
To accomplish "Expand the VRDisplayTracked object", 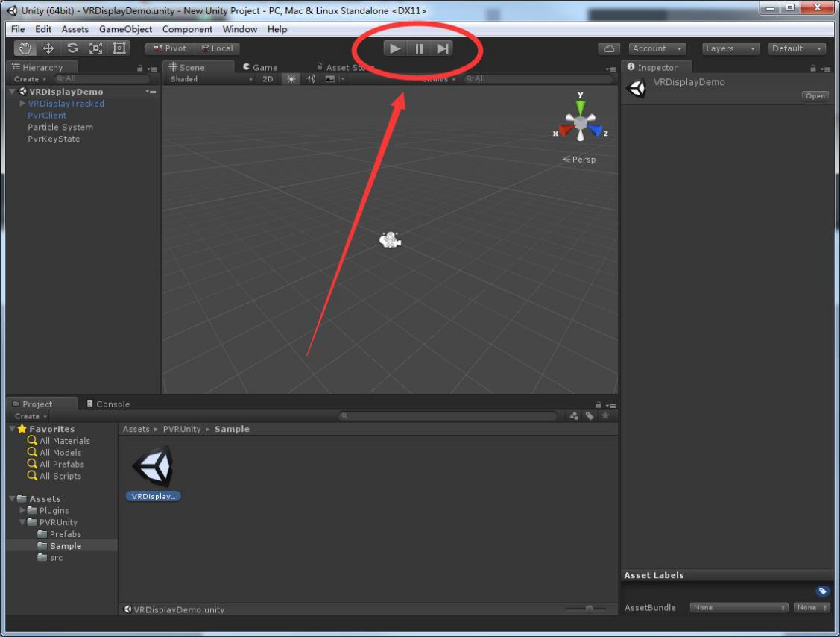I will point(22,104).
